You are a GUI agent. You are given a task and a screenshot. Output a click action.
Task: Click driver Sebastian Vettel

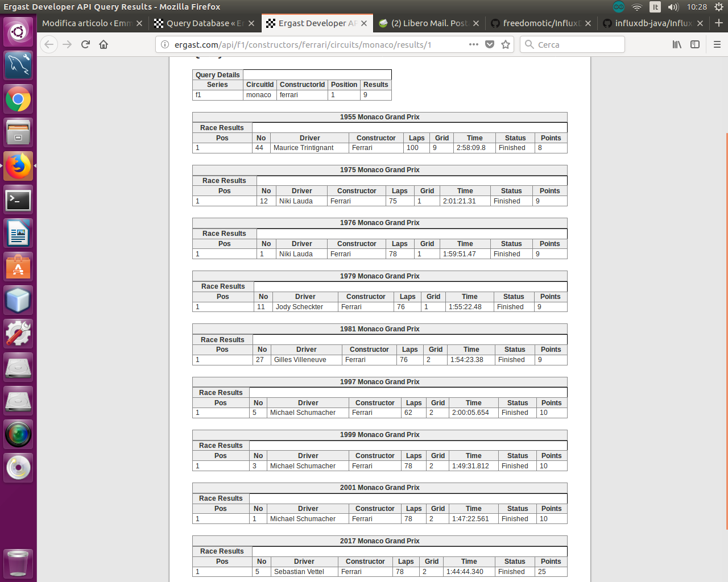299,572
